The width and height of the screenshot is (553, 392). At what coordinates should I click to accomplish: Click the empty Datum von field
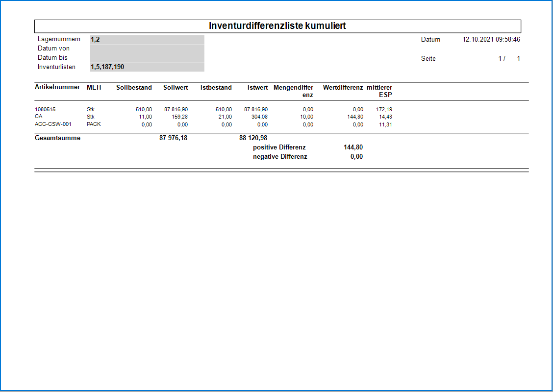pyautogui.click(x=147, y=49)
